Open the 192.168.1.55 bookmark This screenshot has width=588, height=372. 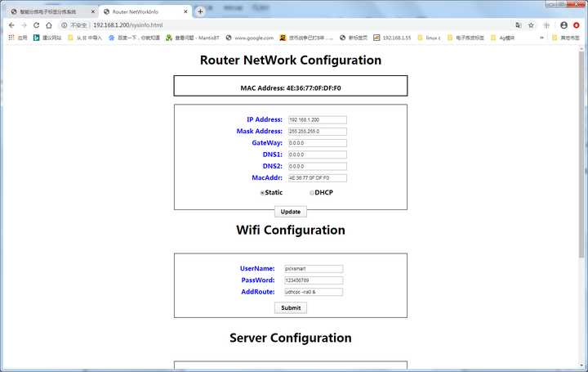pos(392,38)
